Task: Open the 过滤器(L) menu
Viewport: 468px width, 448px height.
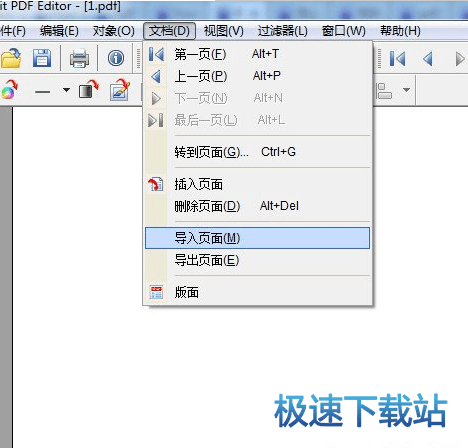Action: [x=283, y=31]
